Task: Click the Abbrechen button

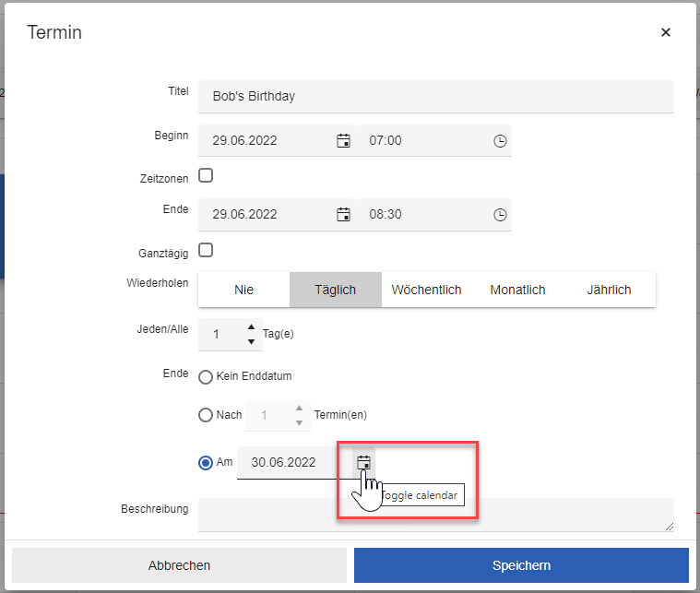Action: pyautogui.click(x=180, y=565)
